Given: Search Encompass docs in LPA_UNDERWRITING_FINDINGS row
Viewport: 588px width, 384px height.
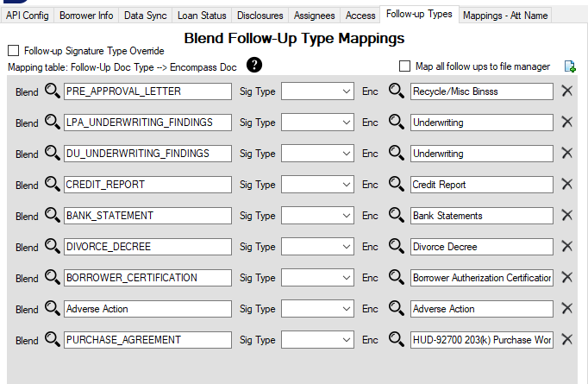Looking at the screenshot, I should 397,122.
